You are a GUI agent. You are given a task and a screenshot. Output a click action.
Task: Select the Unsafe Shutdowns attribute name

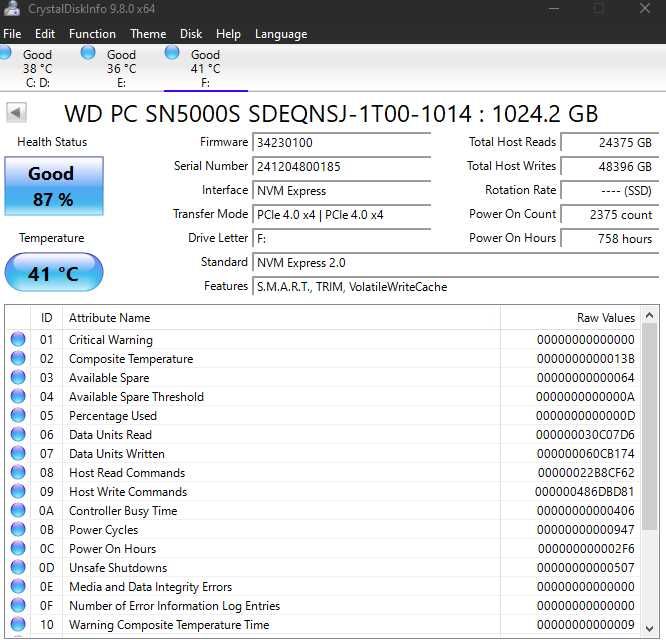[118, 568]
